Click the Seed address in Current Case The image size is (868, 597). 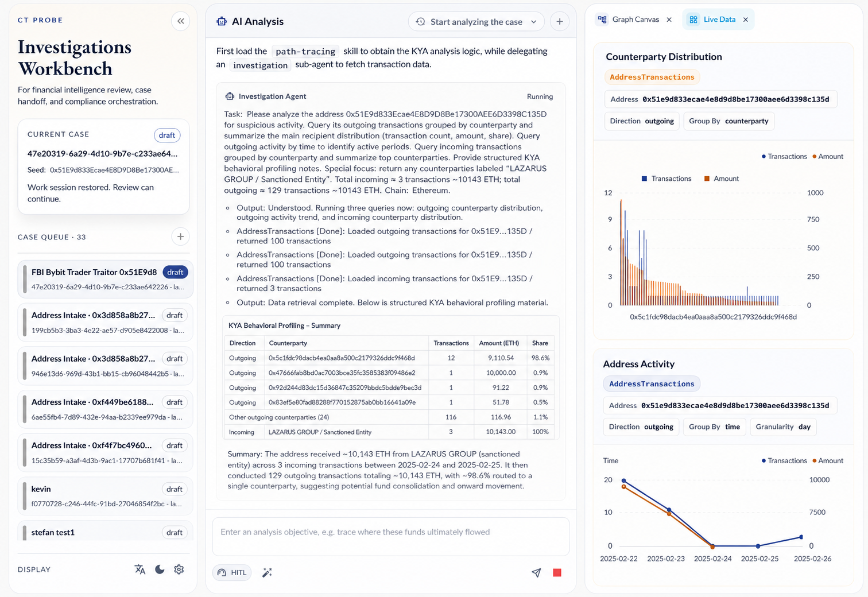tap(114, 170)
